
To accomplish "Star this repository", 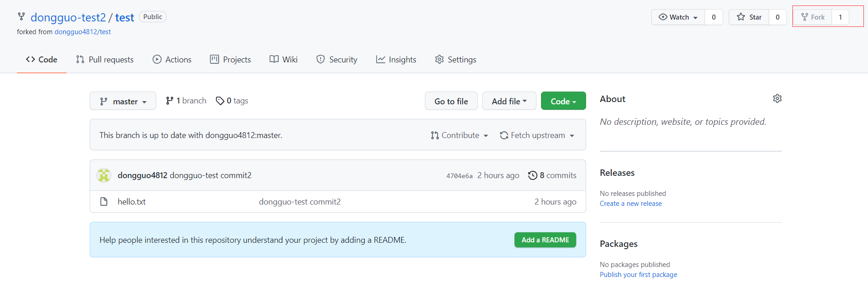I will [749, 17].
